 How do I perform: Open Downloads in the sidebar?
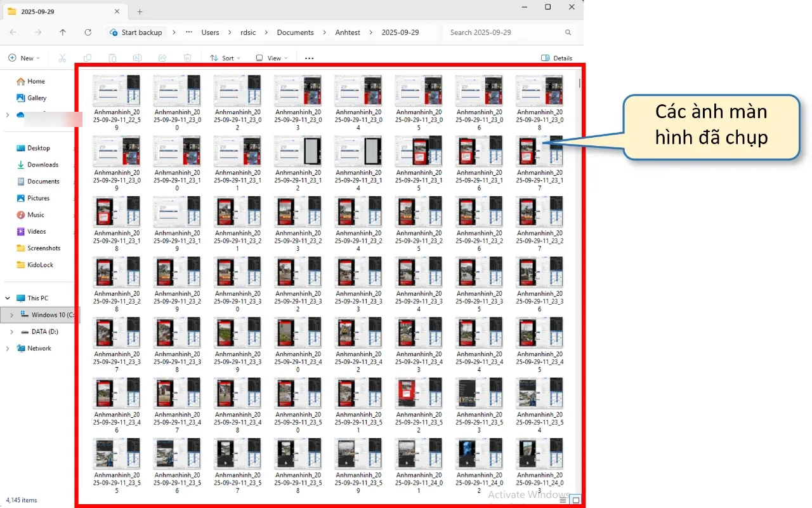43,164
